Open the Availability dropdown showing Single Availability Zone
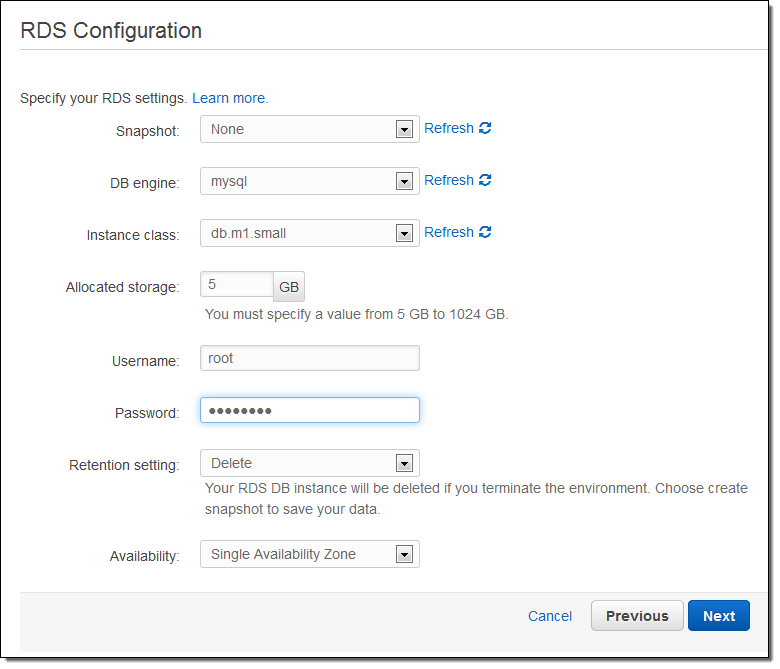The image size is (780, 669). pyautogui.click(x=309, y=554)
